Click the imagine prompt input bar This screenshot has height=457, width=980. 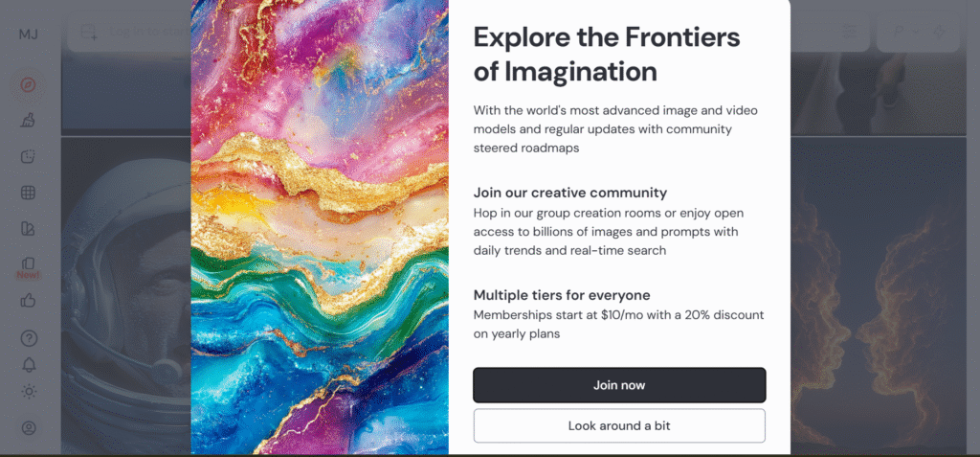tap(144, 34)
